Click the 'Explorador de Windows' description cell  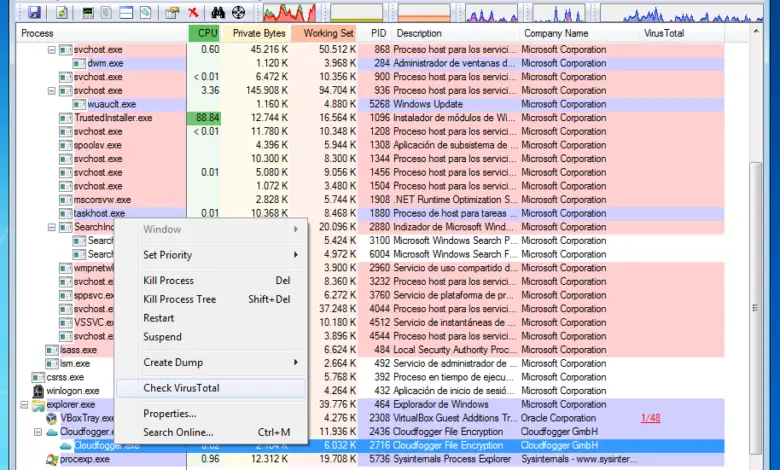pos(441,405)
